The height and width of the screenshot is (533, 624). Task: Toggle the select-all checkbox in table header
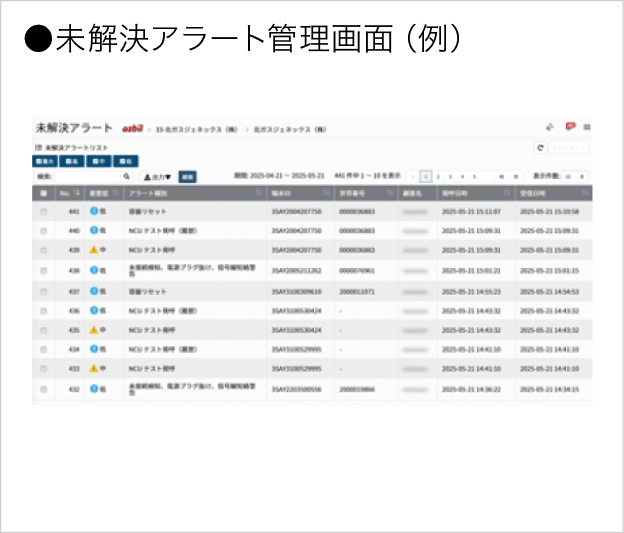[x=43, y=192]
